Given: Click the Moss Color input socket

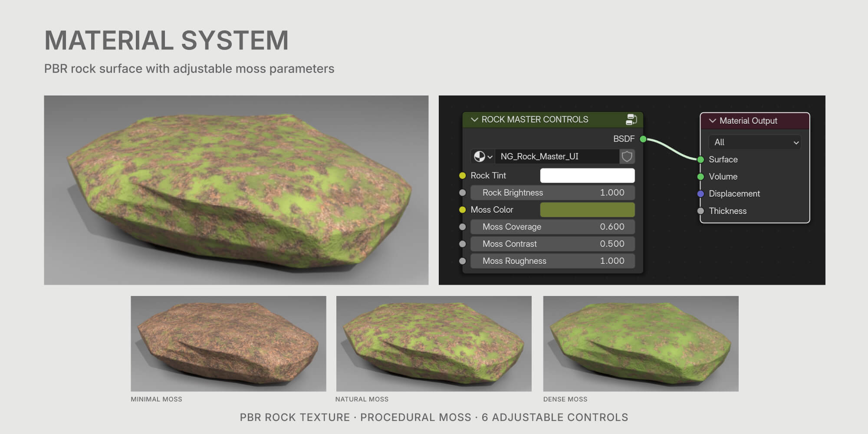Looking at the screenshot, I should click(463, 210).
